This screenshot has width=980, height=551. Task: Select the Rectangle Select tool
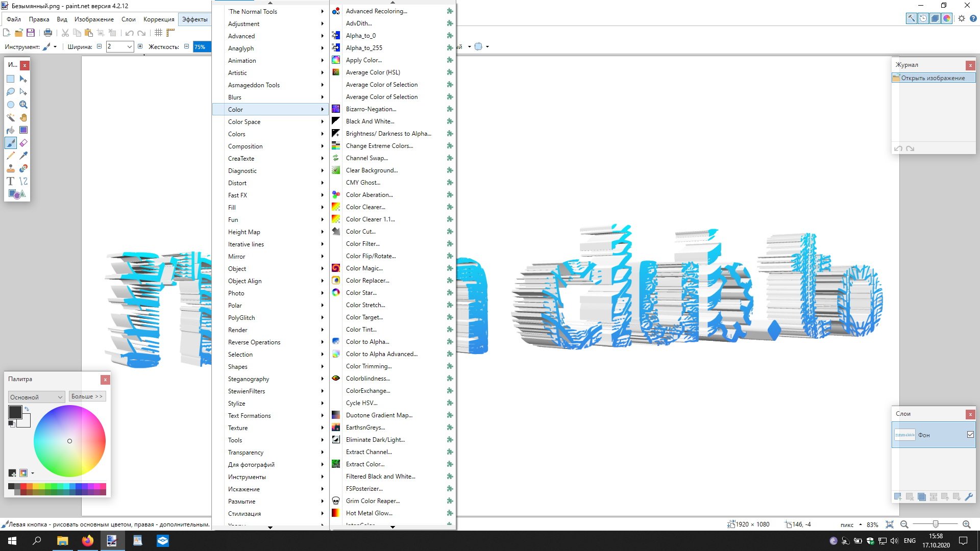(11, 79)
